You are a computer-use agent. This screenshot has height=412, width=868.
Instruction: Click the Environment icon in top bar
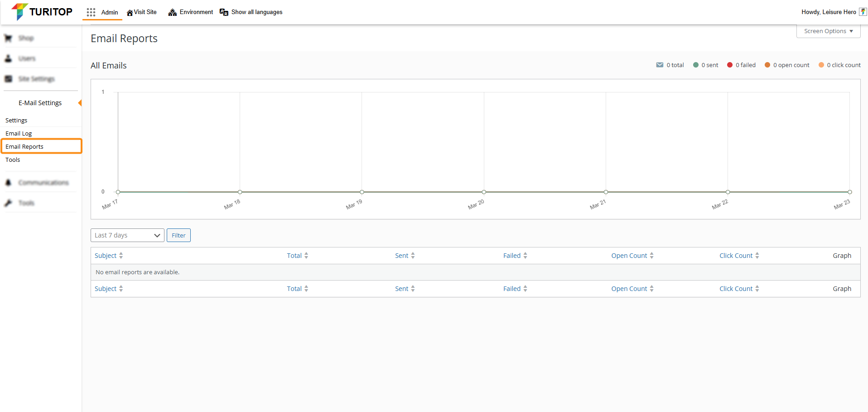pos(172,12)
